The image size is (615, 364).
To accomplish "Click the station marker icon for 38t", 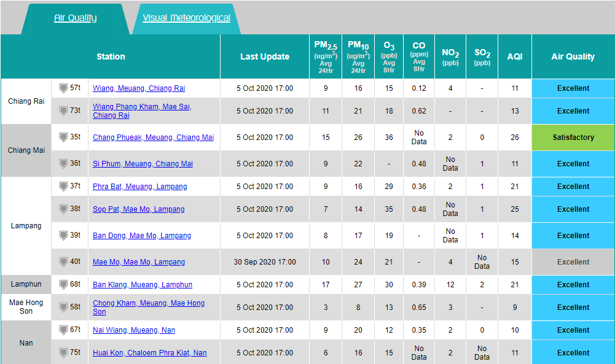I will [x=63, y=209].
